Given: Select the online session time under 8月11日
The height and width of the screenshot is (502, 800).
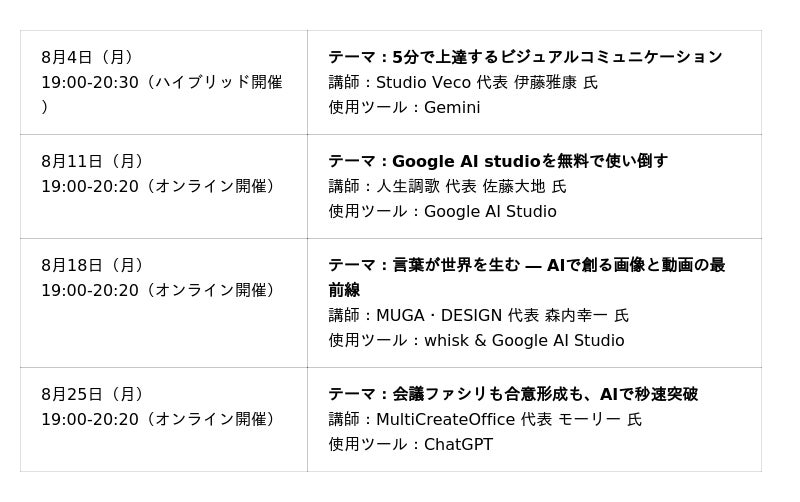Looking at the screenshot, I should (157, 186).
